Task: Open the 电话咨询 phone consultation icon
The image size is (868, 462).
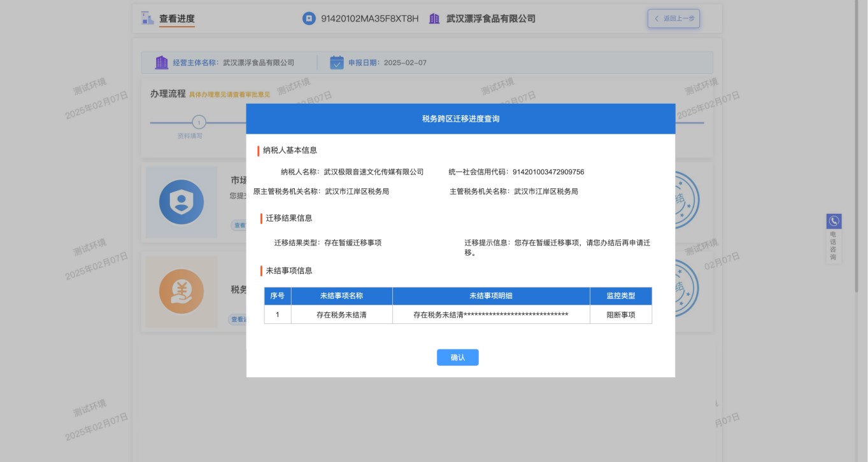Action: coord(834,221)
